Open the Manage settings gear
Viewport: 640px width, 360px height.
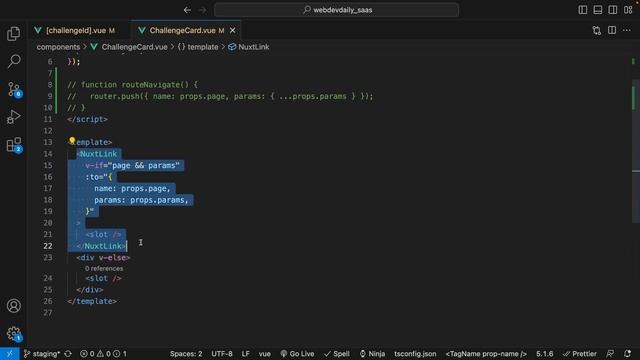[13, 333]
